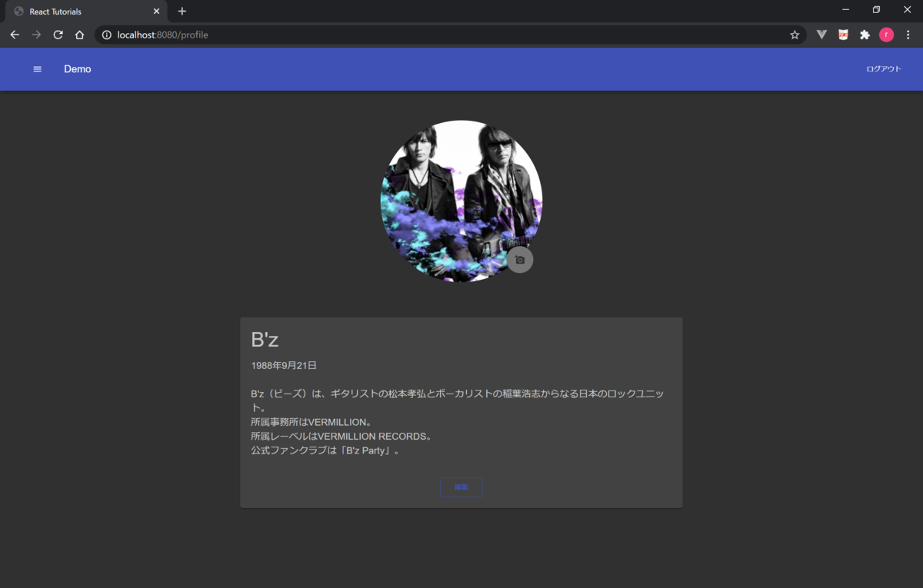Click the red extension icon in the toolbar

843,35
